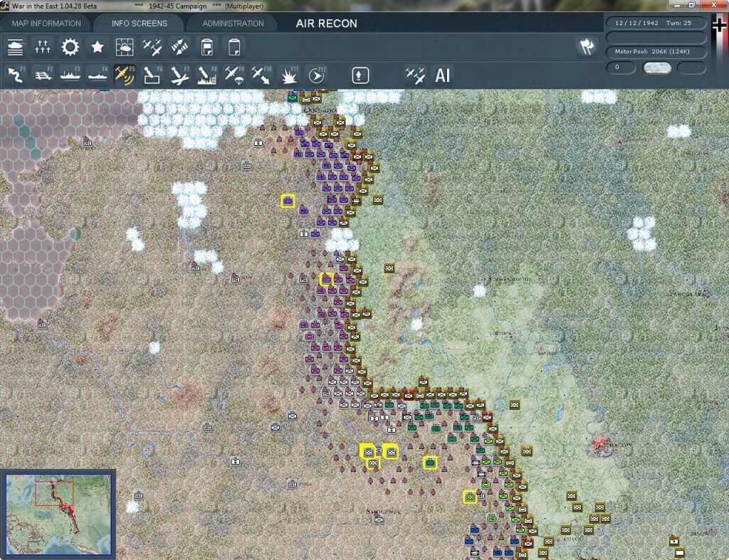This screenshot has width=729, height=560.
Task: Click the planes icon beside AI
Action: coord(415,75)
